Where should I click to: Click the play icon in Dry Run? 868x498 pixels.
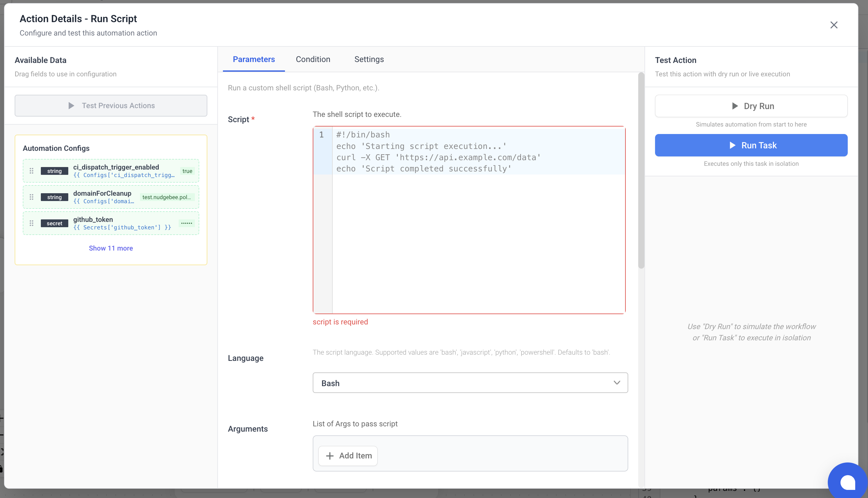735,106
